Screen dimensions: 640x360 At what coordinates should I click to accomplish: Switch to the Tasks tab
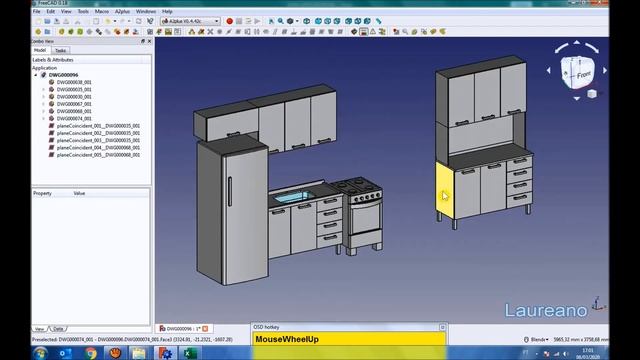click(60, 50)
